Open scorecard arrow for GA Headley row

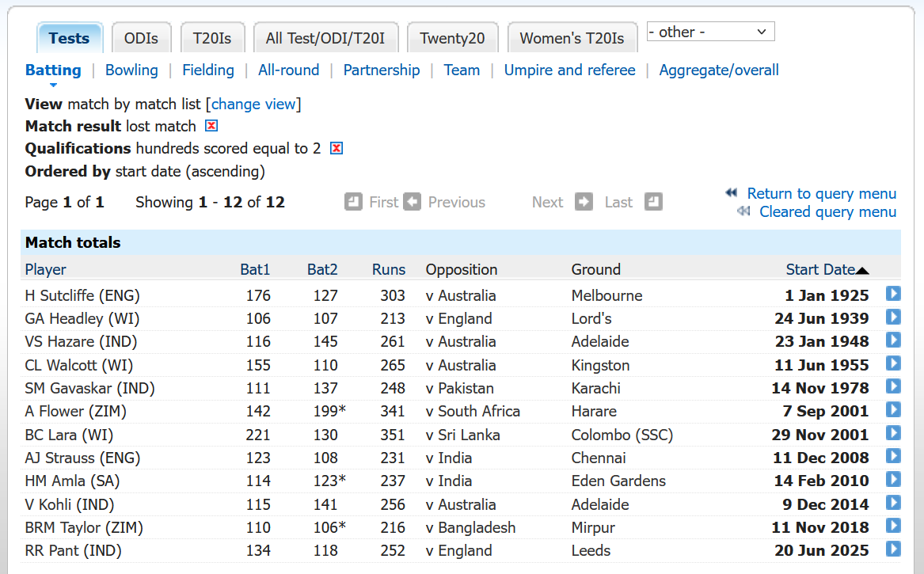[893, 317]
